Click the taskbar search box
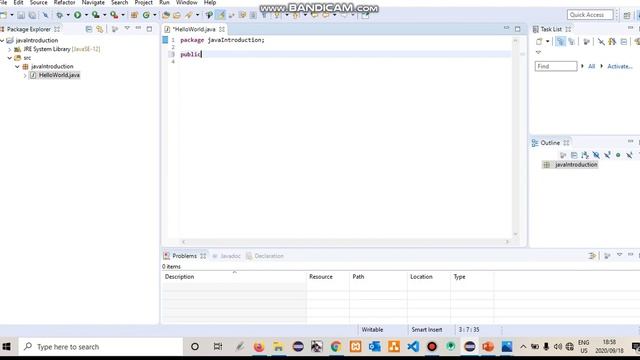The width and height of the screenshot is (640, 360). (x=100, y=347)
